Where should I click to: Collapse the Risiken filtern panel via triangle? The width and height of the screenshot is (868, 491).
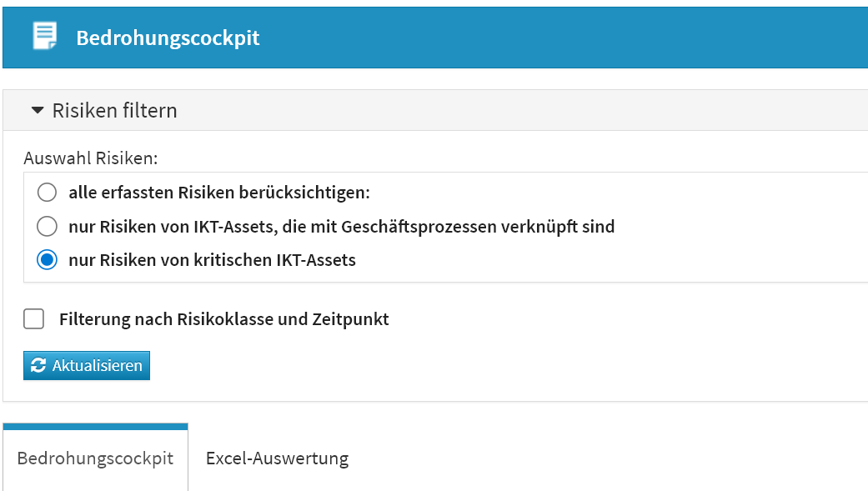(38, 110)
